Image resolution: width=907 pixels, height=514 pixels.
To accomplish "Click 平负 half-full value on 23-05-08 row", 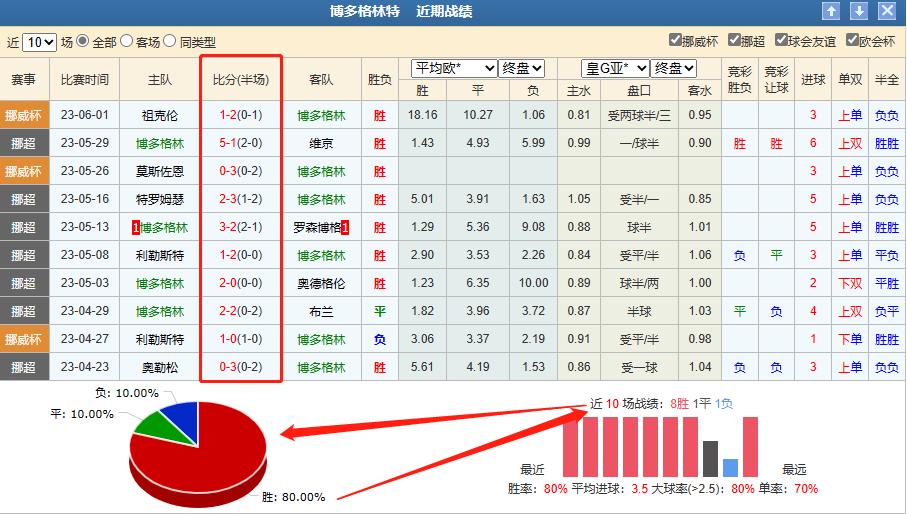I will pos(887,255).
